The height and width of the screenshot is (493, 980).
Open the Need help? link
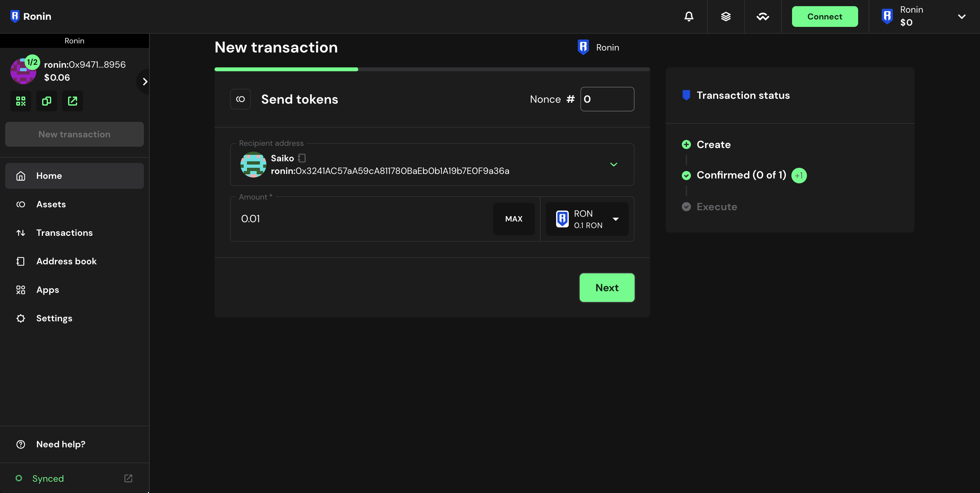[x=75, y=444]
